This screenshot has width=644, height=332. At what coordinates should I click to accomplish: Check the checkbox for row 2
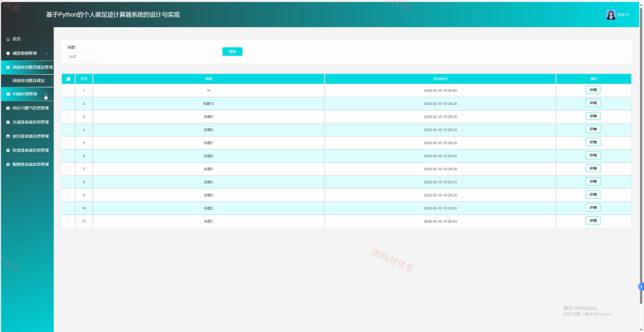(69, 104)
